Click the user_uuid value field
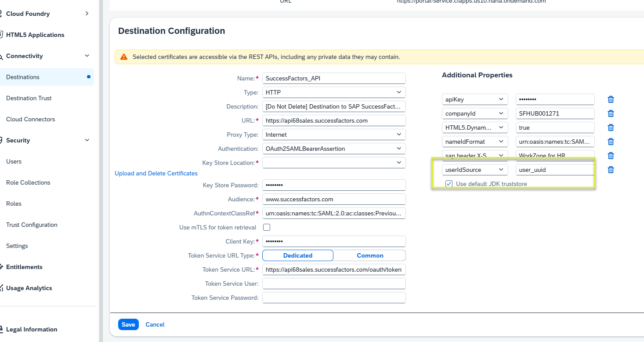644x342 pixels. 555,170
